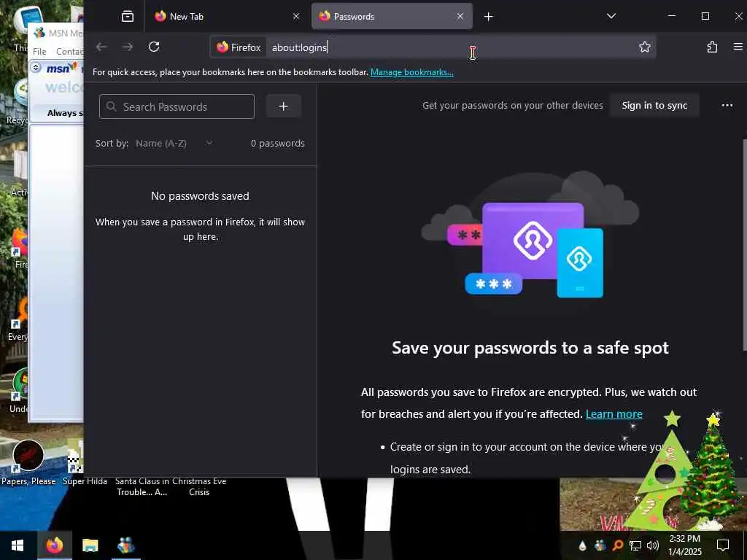Close the Passwords tab
Viewport: 747px width, 560px height.
pos(460,16)
